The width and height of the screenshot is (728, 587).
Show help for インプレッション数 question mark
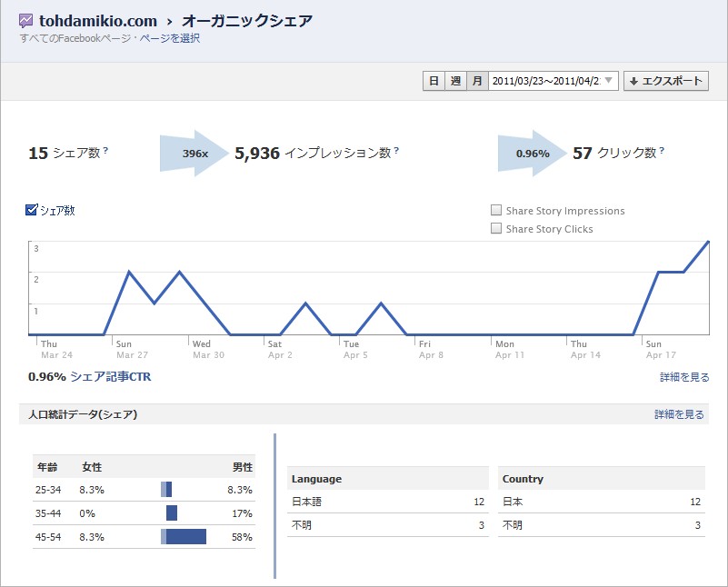coord(396,150)
